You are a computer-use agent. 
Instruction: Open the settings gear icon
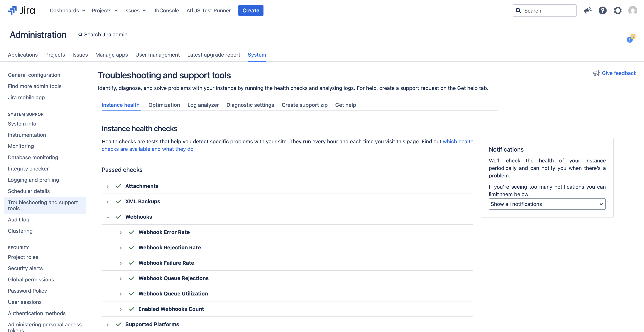coord(618,10)
